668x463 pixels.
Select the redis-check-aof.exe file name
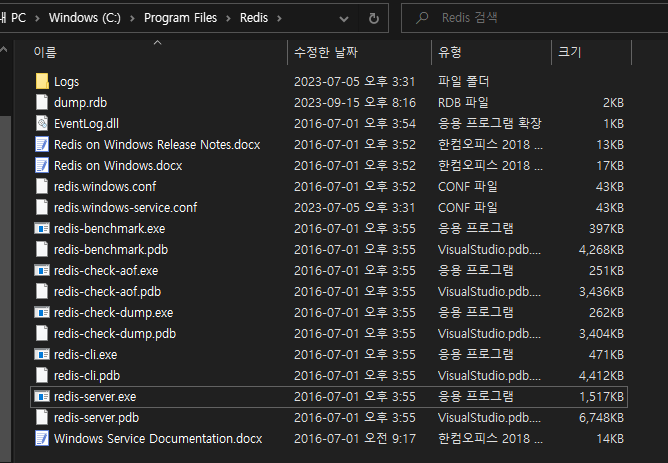point(106,270)
